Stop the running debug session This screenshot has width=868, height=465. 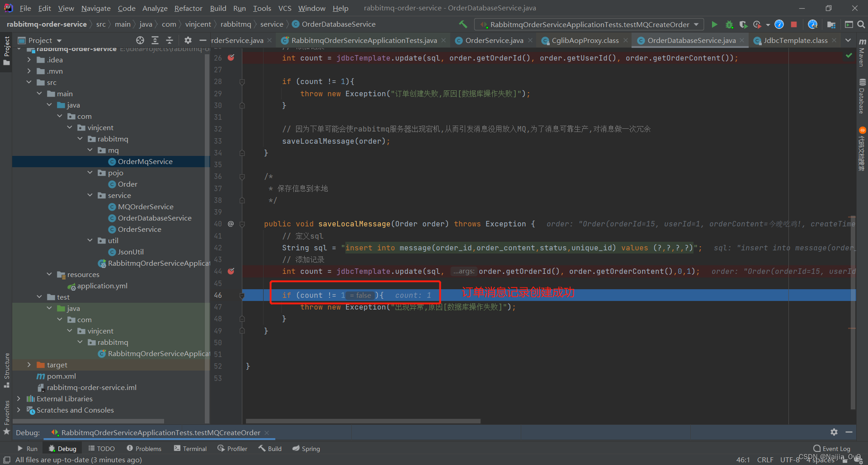794,24
